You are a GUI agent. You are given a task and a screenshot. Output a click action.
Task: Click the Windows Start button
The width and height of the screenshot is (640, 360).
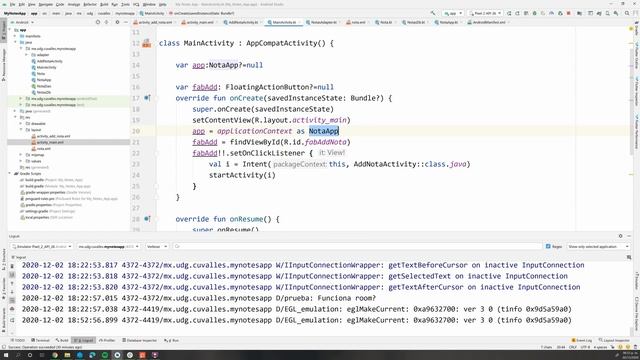(x=6, y=355)
